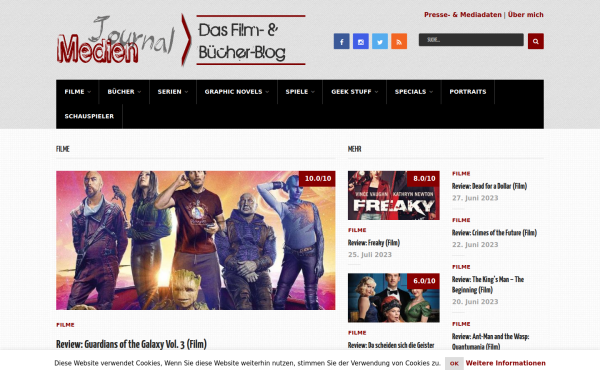The height and width of the screenshot is (375, 600).
Task: Expand the Bücher menu dropdown
Action: (x=124, y=92)
